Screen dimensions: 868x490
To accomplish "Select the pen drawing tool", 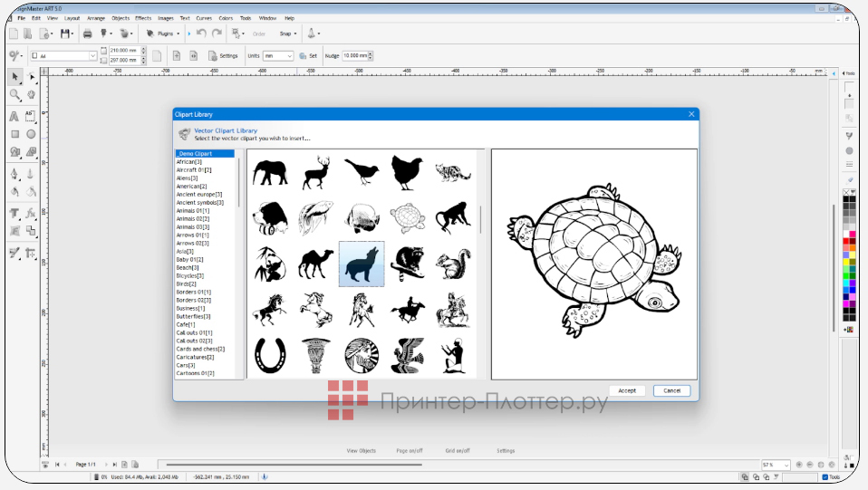I will tap(14, 173).
